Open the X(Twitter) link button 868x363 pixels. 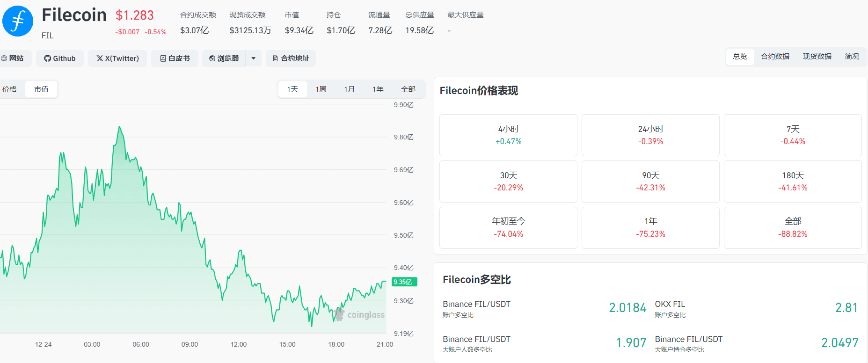click(117, 58)
